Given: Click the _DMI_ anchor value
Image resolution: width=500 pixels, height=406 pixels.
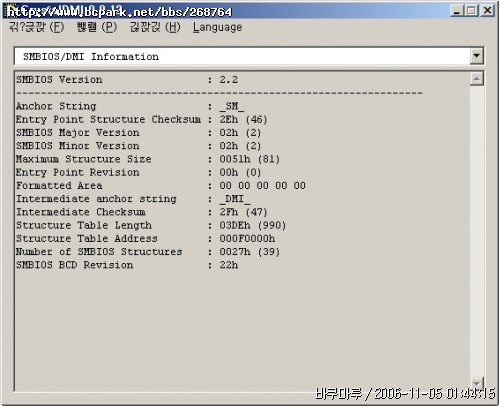Looking at the screenshot, I should pos(235,199).
